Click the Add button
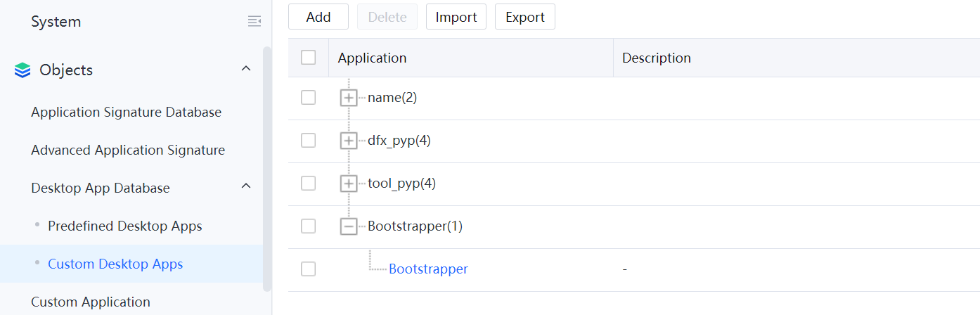This screenshot has height=315, width=980. pyautogui.click(x=318, y=17)
